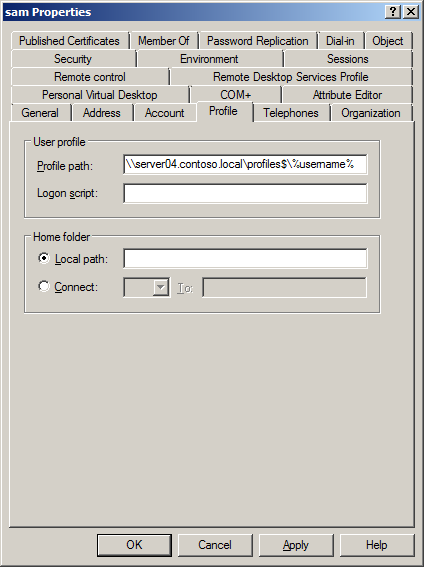
Task: Switch to the Attribute Editor tab
Action: click(347, 95)
